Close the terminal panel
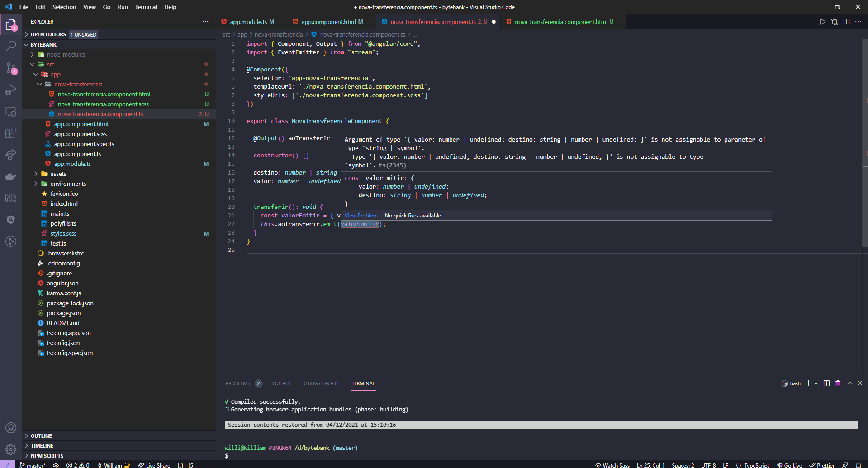The width and height of the screenshot is (868, 468). pyautogui.click(x=860, y=383)
